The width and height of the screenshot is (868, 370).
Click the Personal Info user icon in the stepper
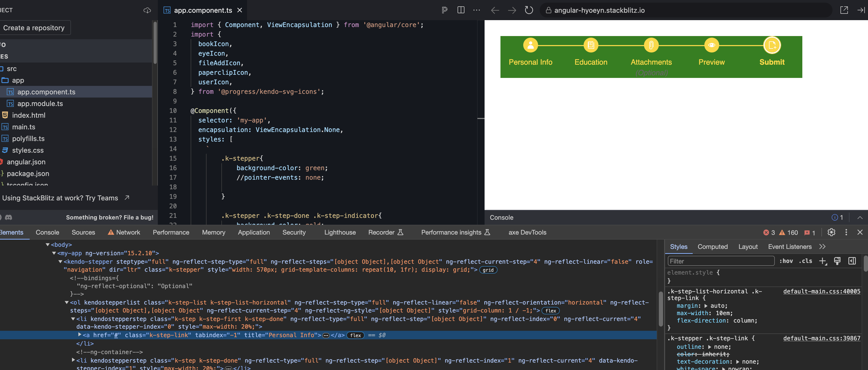[x=530, y=45]
